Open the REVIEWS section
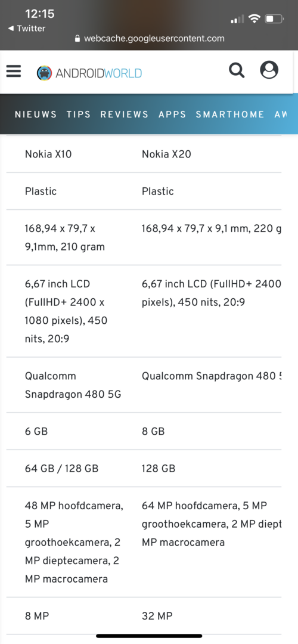The image size is (298, 644). point(125,114)
